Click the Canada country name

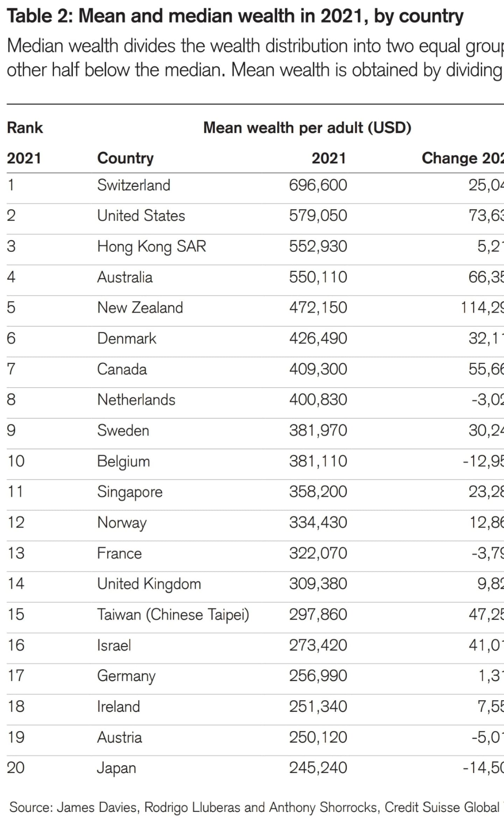click(x=122, y=369)
